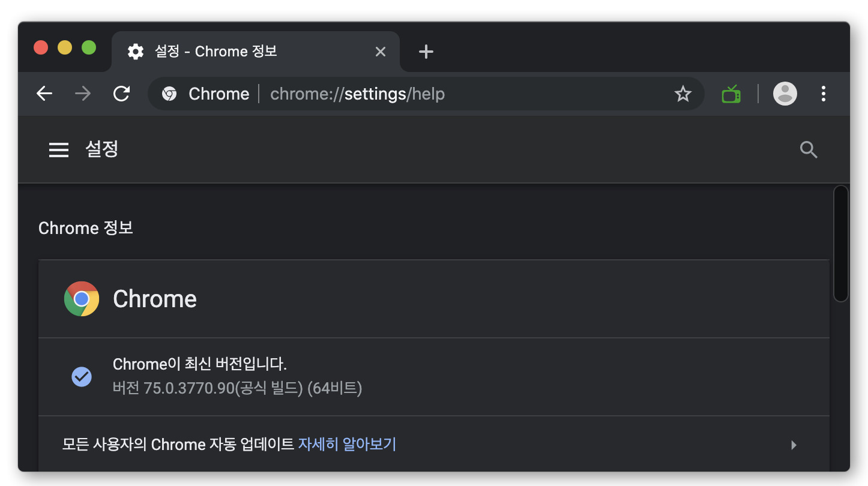Open the user profile avatar
The width and height of the screenshot is (868, 486).
(x=785, y=94)
